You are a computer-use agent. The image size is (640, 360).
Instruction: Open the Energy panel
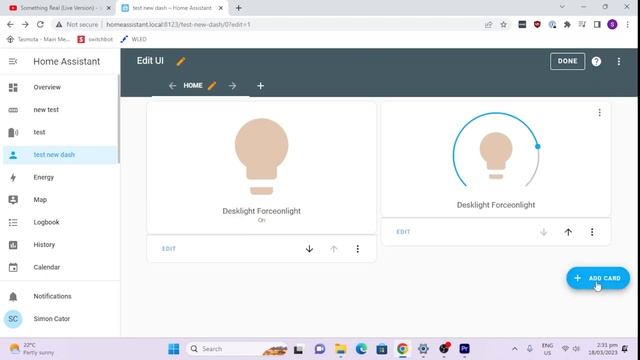(59, 177)
